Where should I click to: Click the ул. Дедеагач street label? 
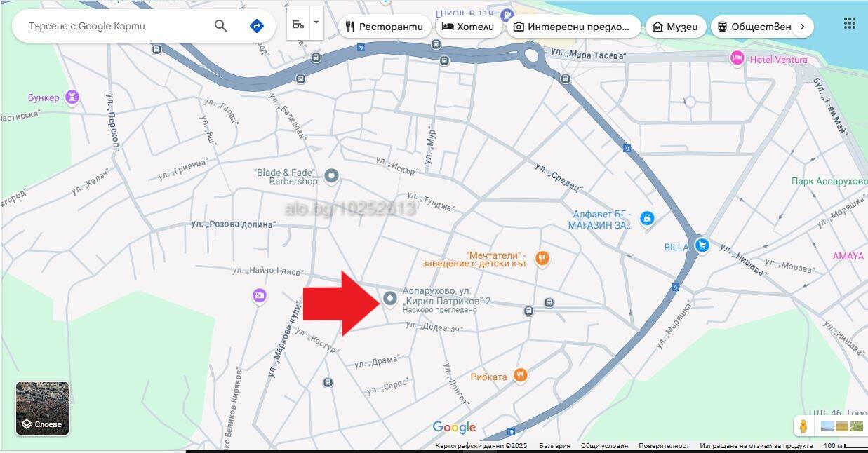[x=436, y=327]
